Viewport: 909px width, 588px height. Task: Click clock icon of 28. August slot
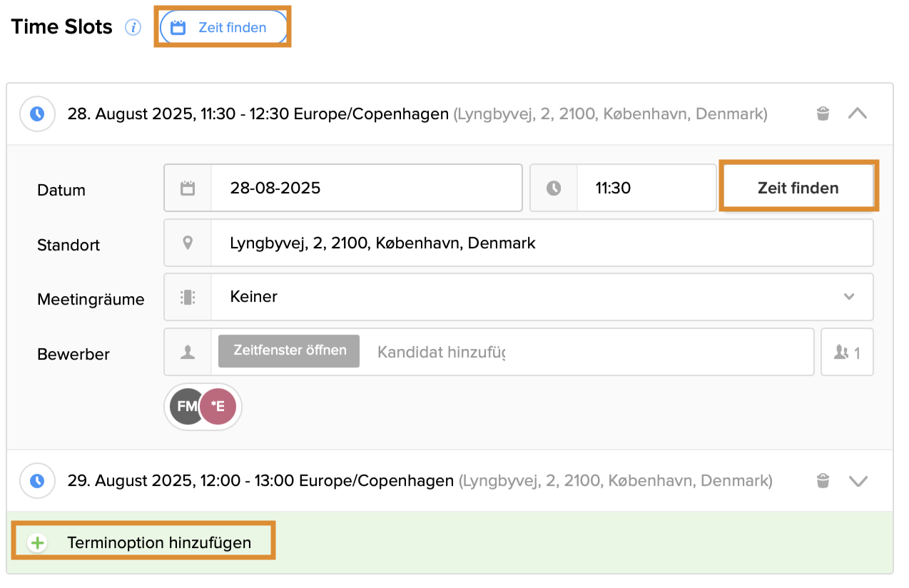tap(37, 114)
